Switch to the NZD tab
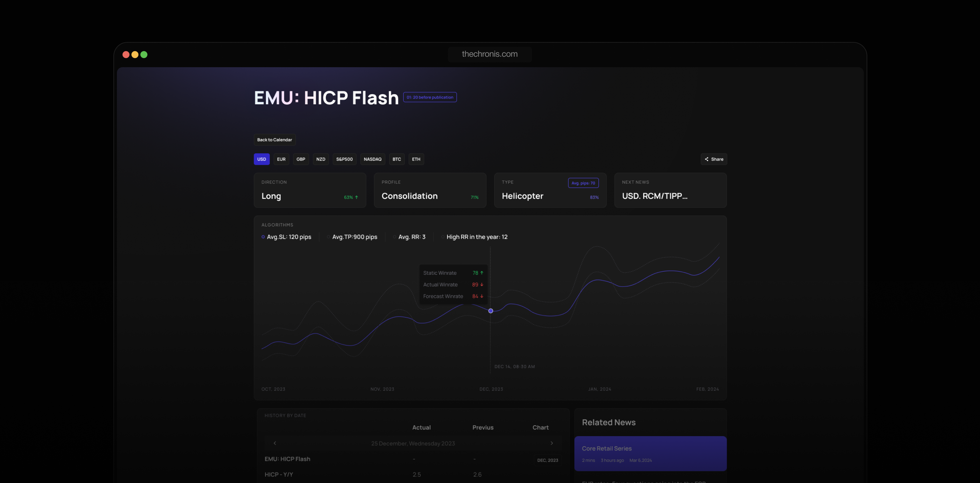The height and width of the screenshot is (483, 980). pyautogui.click(x=321, y=159)
